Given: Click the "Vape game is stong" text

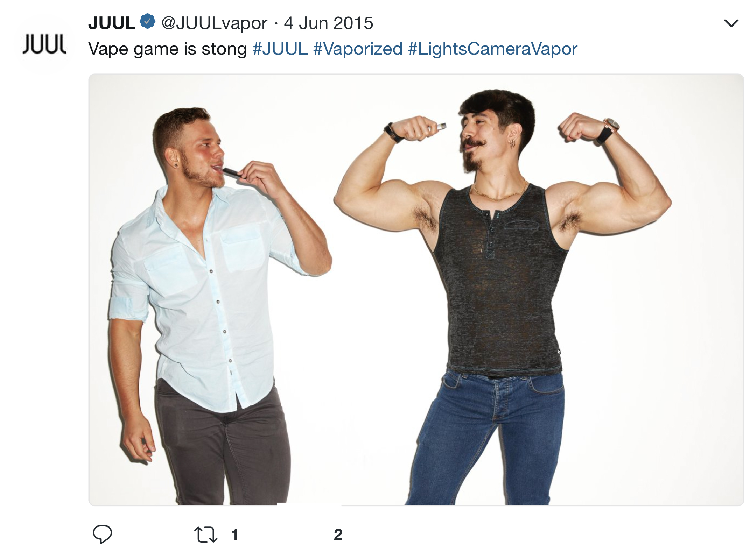Looking at the screenshot, I should pyautogui.click(x=168, y=49).
